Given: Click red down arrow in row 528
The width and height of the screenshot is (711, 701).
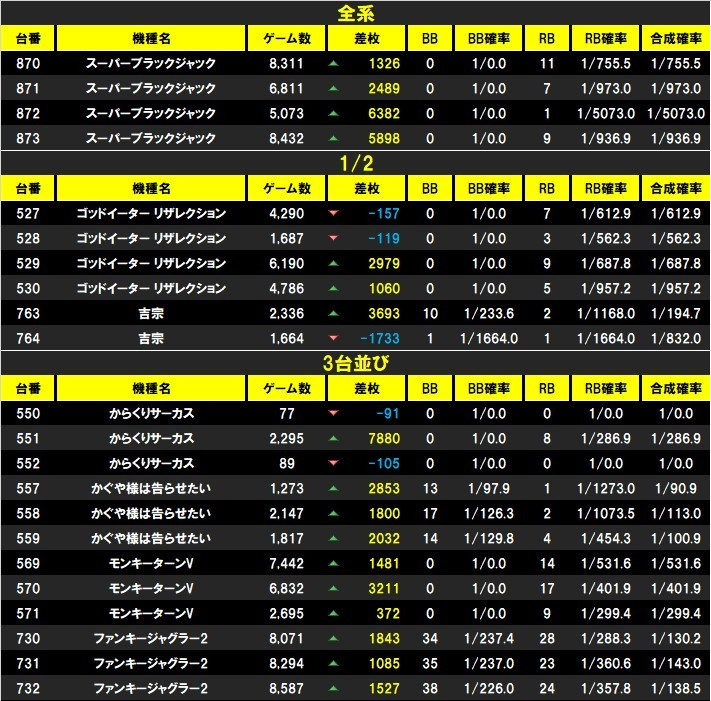Looking at the screenshot, I should tap(333, 238).
